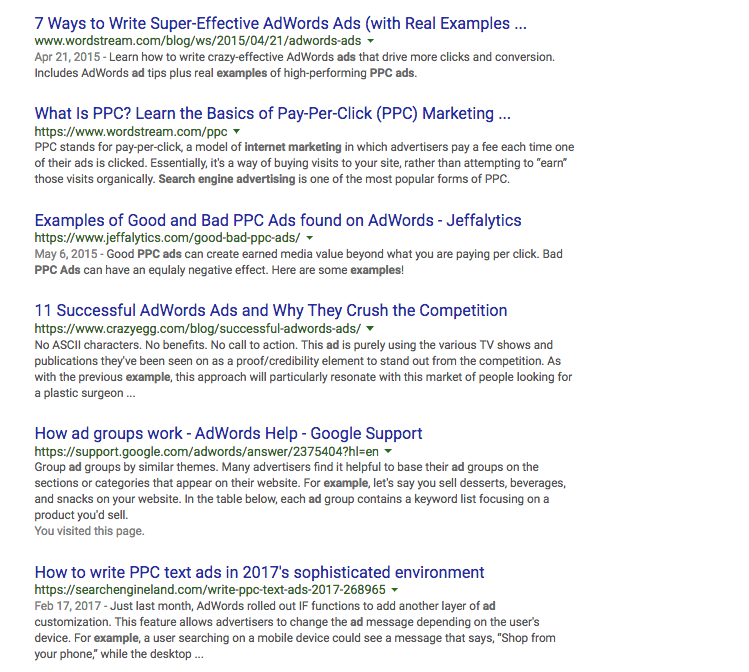
Task: Expand dropdown arrow next to searchengineland.com URL
Action: click(395, 590)
